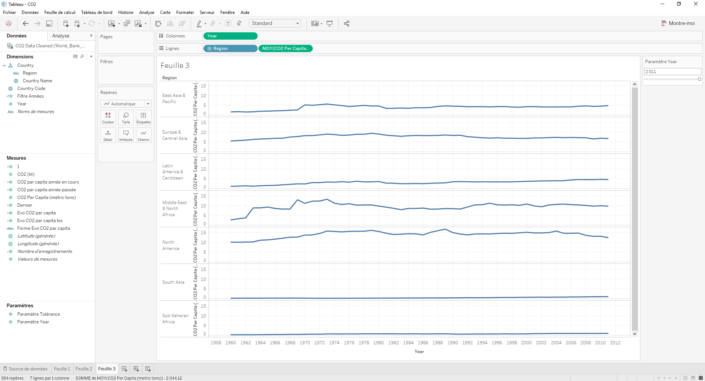Screen dimensions: 705x381
Task: Toggle Dimensions list view icon
Action: 75,57
